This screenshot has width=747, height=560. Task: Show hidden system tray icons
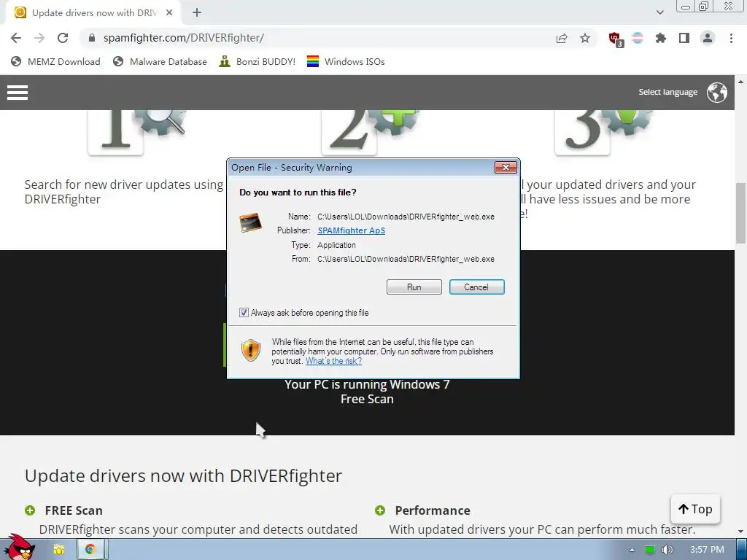point(632,550)
